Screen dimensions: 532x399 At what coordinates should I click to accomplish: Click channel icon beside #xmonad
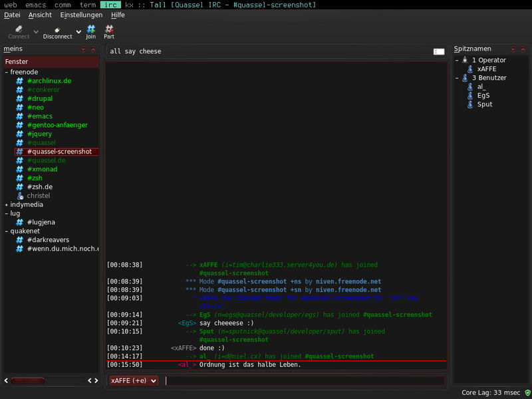[20, 169]
